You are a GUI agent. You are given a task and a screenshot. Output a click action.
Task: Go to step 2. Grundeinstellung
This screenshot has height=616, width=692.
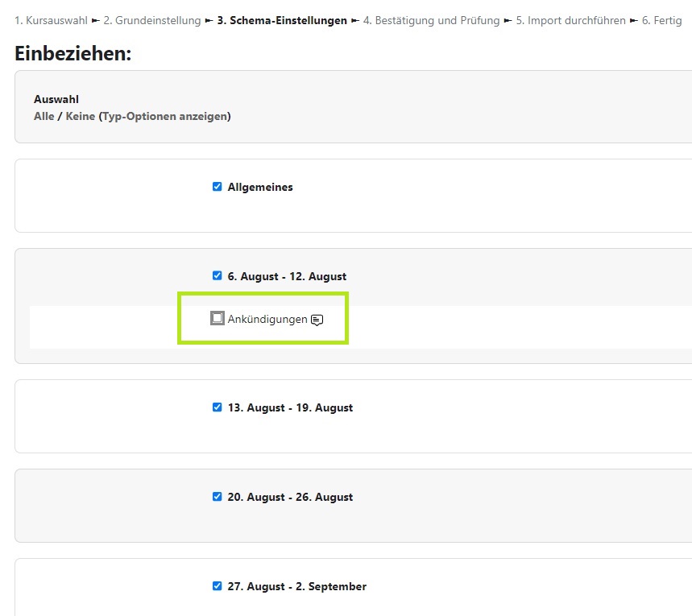click(x=152, y=20)
